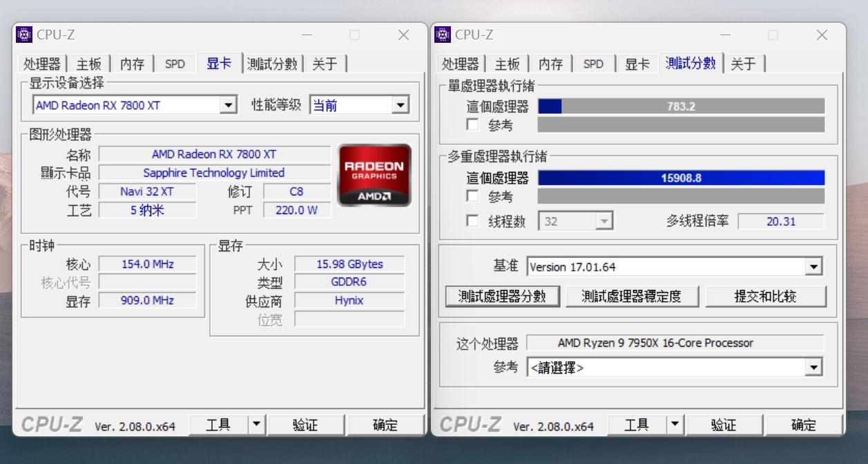The height and width of the screenshot is (464, 868).
Task: Open 内存 tab in left window
Action: pyautogui.click(x=132, y=64)
